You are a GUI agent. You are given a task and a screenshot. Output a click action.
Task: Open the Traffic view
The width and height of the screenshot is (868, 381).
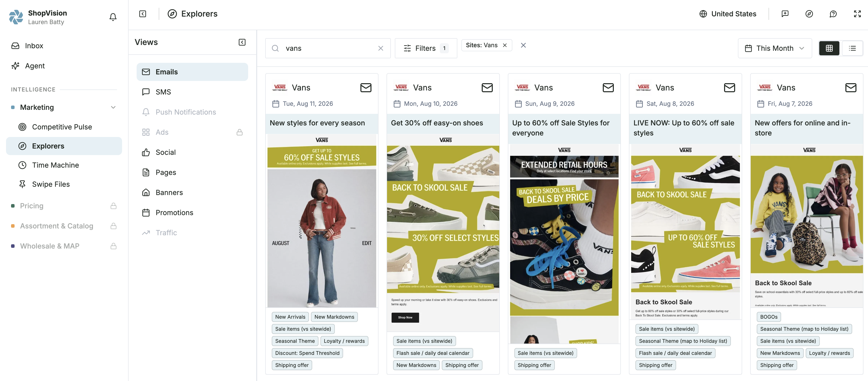[192, 233]
